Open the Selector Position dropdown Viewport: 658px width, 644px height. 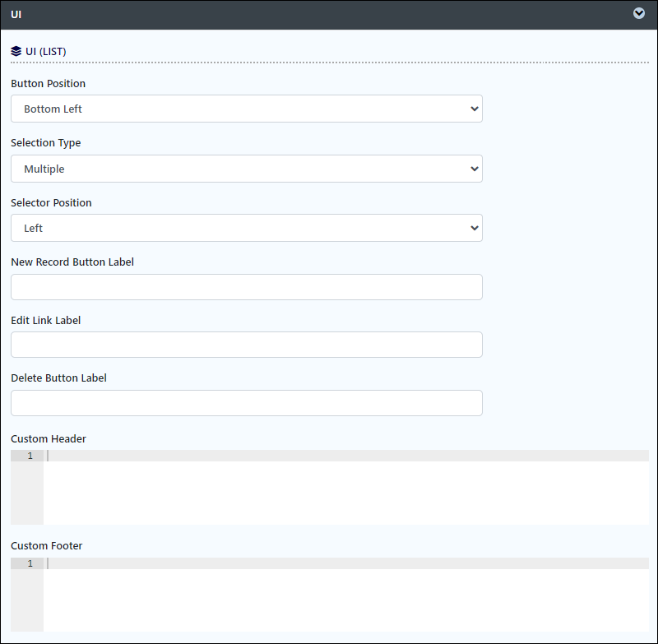[247, 228]
